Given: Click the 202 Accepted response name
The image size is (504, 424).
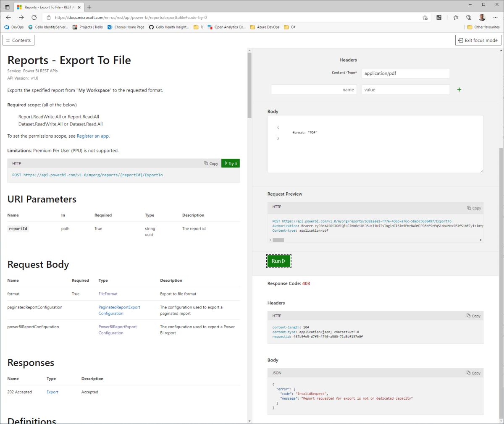Looking at the screenshot, I should 19,392.
